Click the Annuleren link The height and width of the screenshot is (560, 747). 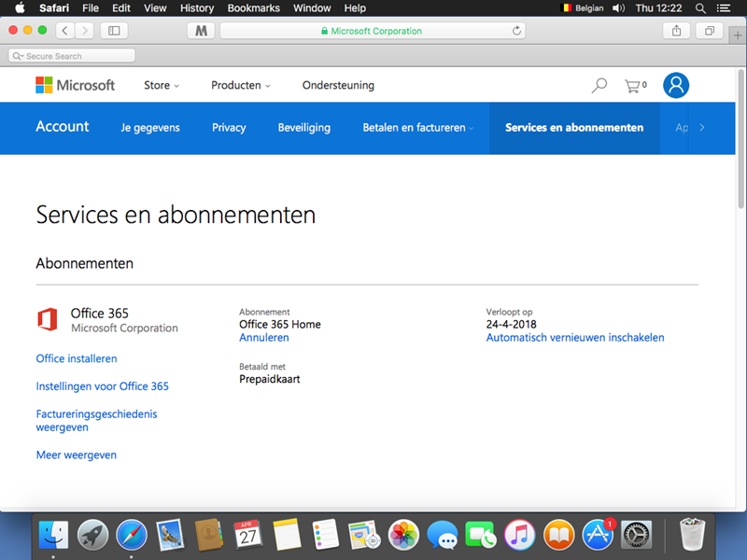tap(263, 338)
